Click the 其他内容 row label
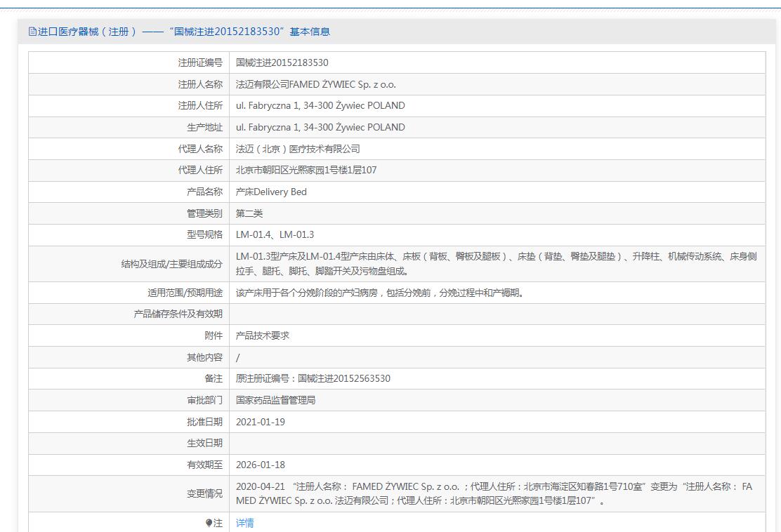Screen dimensions: 781x532 [204, 357]
